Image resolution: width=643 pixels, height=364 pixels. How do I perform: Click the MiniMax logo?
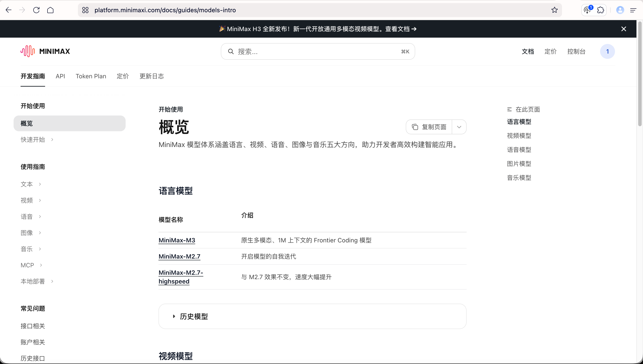[x=45, y=51]
